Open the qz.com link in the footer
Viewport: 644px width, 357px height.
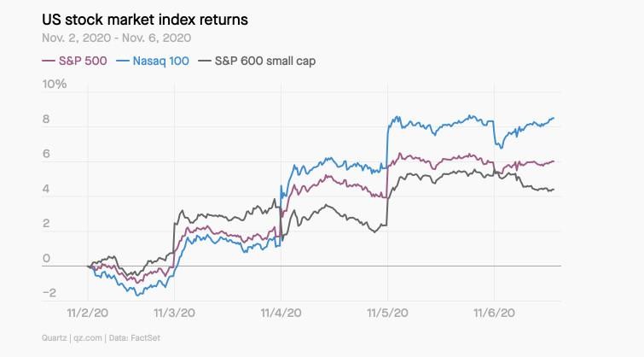pyautogui.click(x=85, y=339)
